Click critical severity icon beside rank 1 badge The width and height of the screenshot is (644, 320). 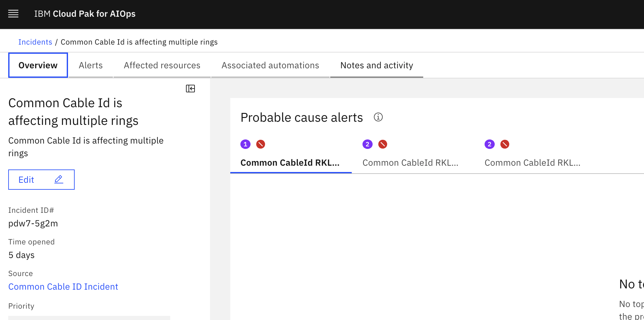(x=261, y=144)
